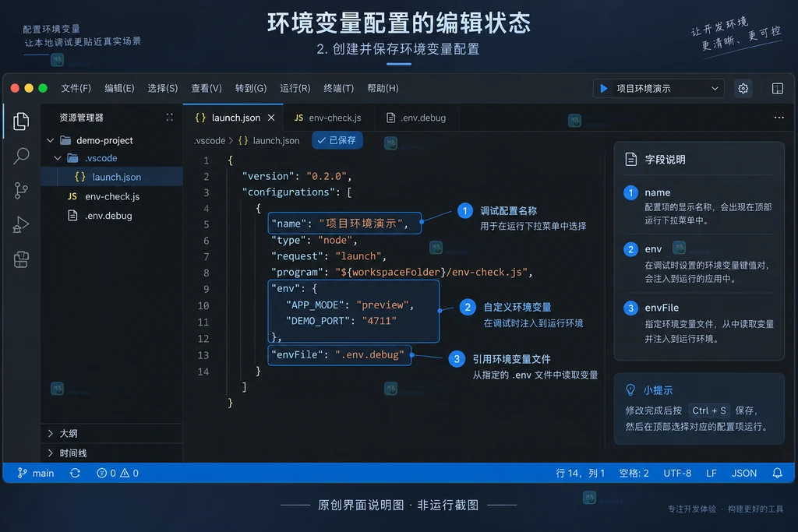The height and width of the screenshot is (532, 798).
Task: Click the 空格: 2 indentation setting
Action: [x=634, y=473]
